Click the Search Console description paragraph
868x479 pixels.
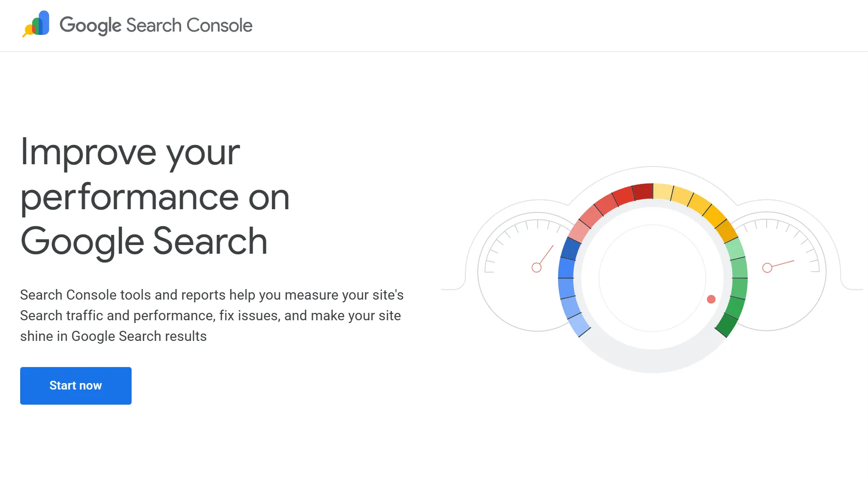point(211,315)
